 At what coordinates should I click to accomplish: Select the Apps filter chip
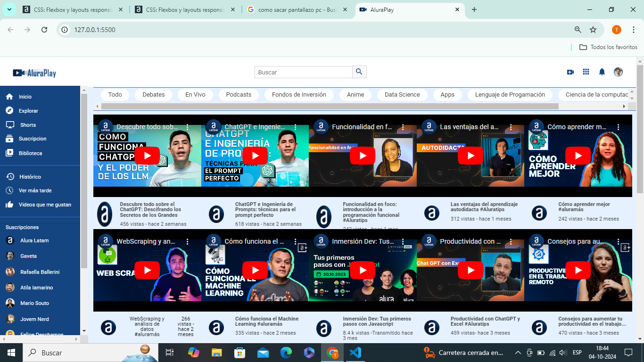[x=447, y=95]
